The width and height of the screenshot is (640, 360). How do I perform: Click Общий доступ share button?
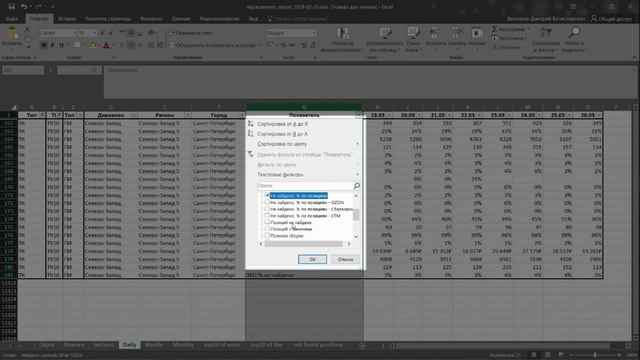pos(611,19)
